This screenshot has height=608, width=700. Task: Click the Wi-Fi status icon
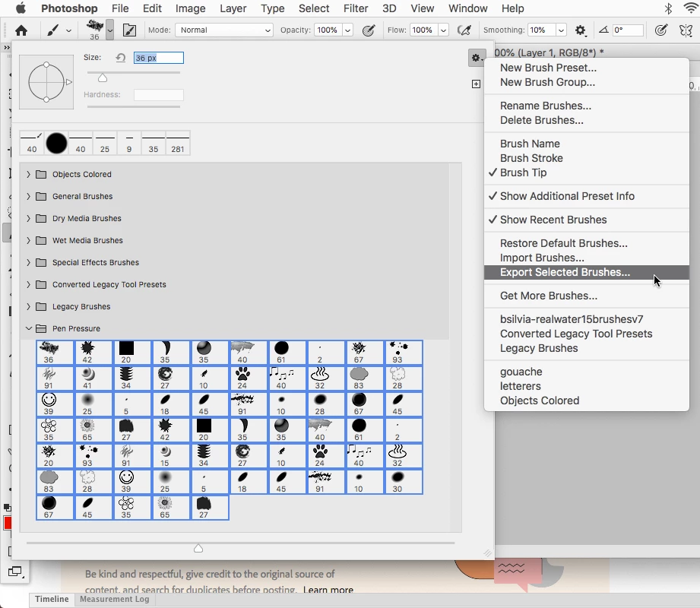point(691,8)
